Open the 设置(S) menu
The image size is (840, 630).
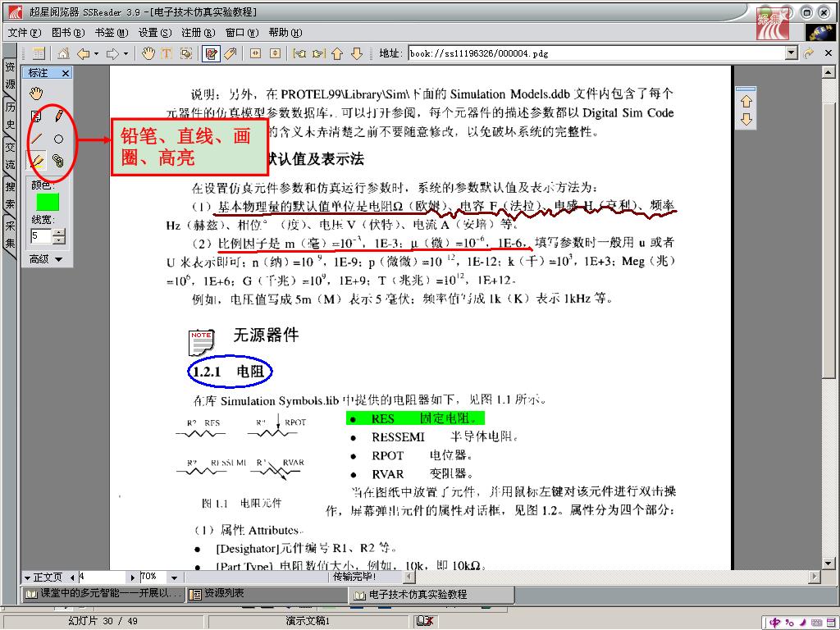point(155,33)
